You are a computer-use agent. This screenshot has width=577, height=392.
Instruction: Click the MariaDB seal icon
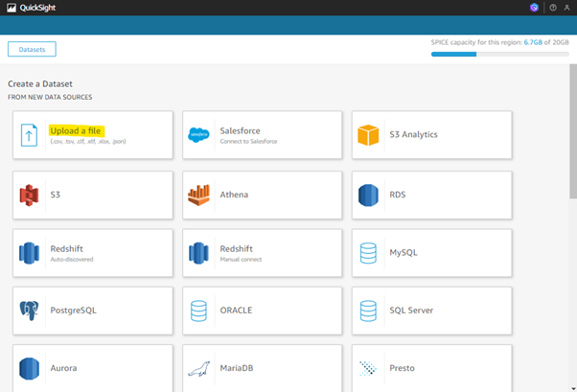pyautogui.click(x=198, y=369)
